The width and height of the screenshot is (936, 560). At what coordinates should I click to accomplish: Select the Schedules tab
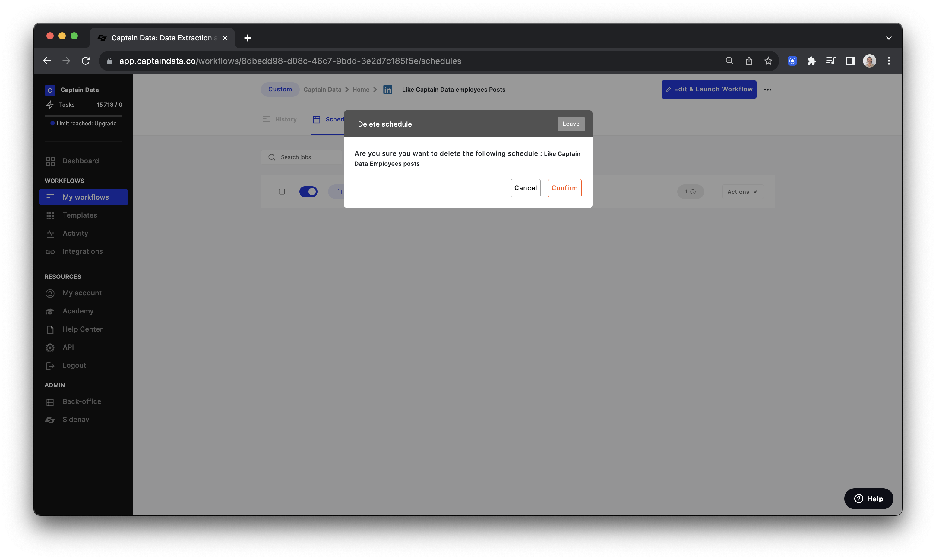[327, 119]
